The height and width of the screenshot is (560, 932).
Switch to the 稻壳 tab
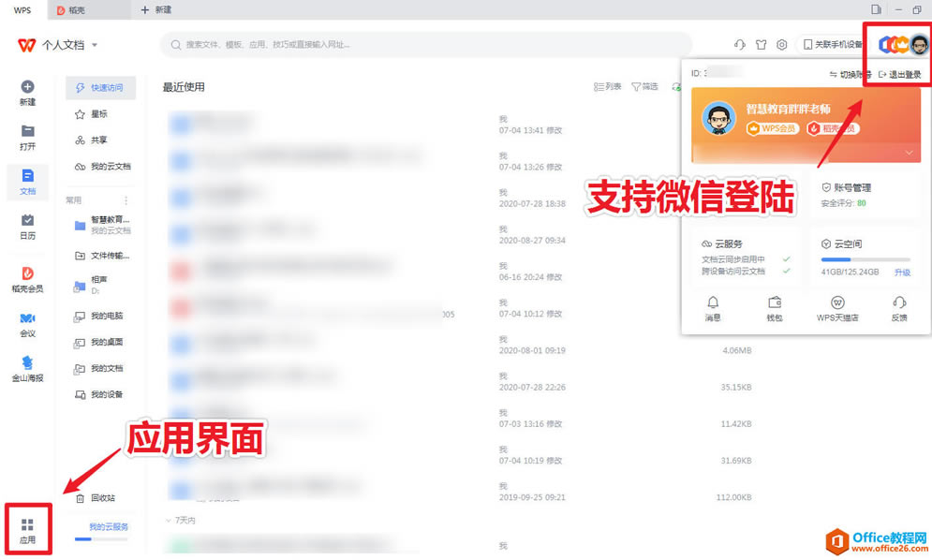(89, 10)
